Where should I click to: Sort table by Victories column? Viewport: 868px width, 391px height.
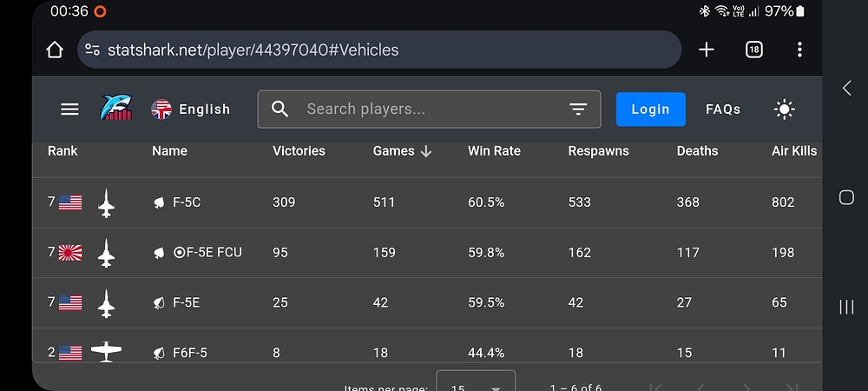pyautogui.click(x=299, y=151)
